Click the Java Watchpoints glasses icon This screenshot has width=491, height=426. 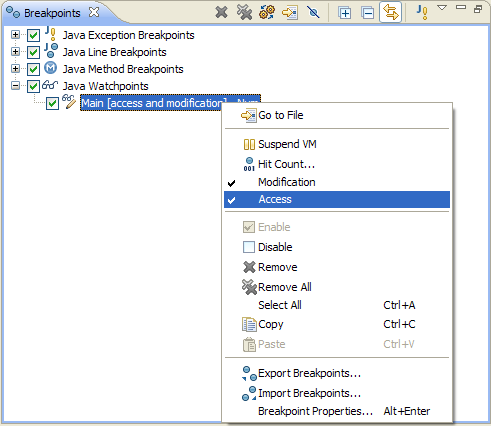coord(50,85)
